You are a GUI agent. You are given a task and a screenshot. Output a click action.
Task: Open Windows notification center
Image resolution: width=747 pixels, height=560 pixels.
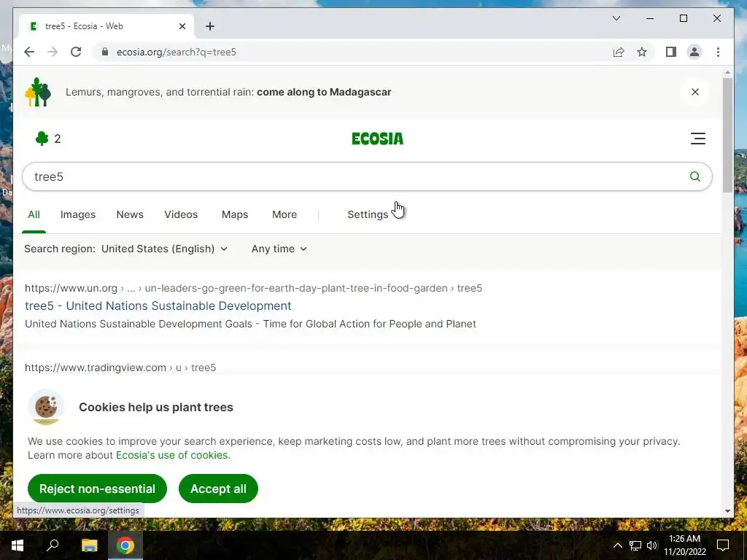point(723,545)
